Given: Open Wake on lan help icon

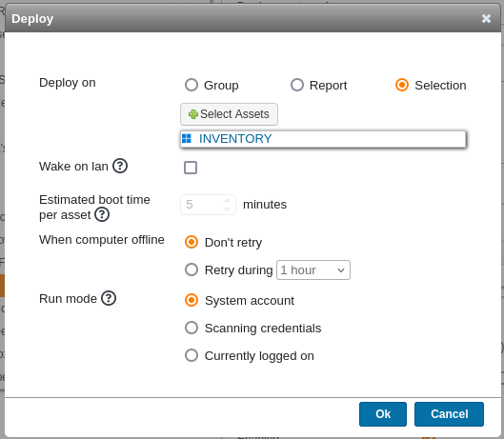Looking at the screenshot, I should click(x=120, y=166).
